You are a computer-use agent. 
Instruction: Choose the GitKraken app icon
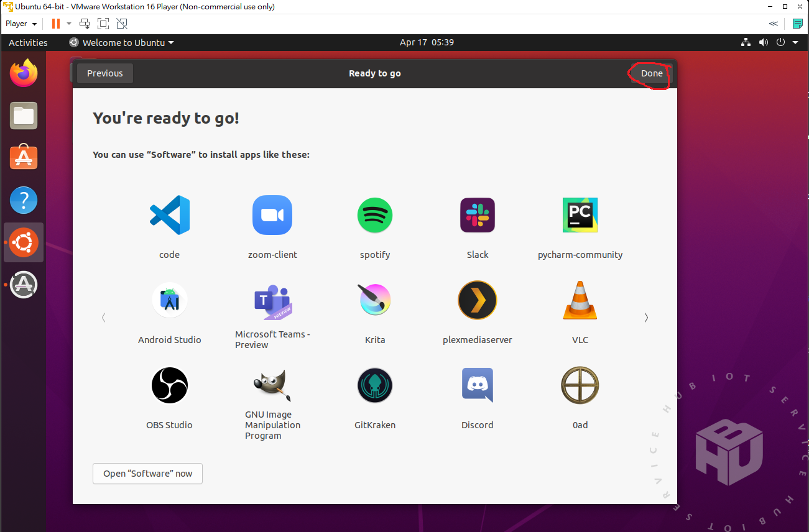coord(375,385)
